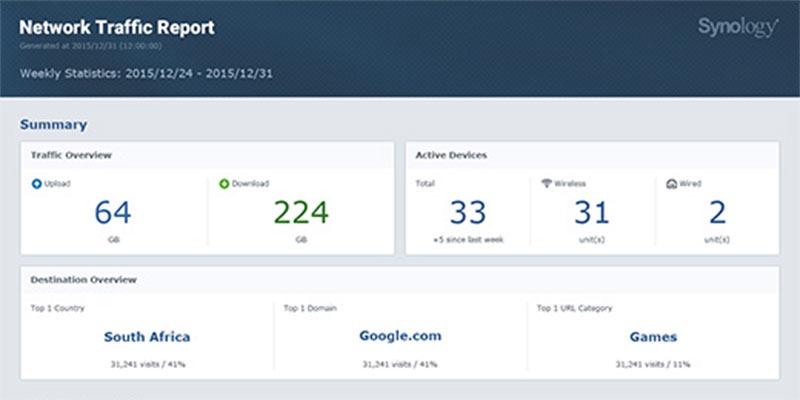The width and height of the screenshot is (800, 400).
Task: Click the South Africa top country
Action: click(147, 337)
